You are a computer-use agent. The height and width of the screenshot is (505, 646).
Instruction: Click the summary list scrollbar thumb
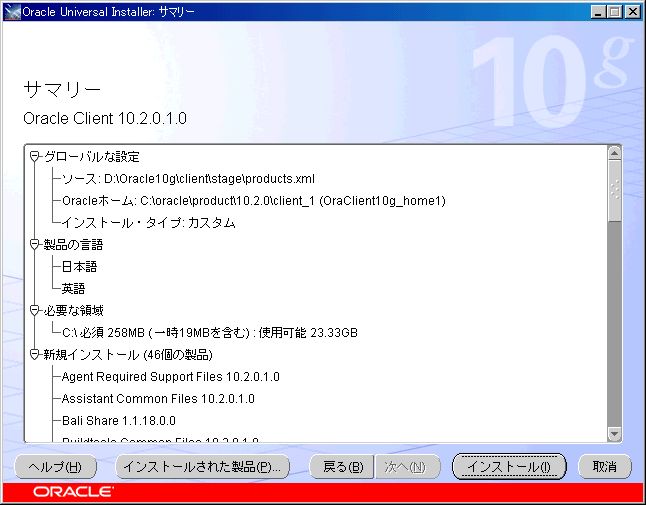pos(614,191)
